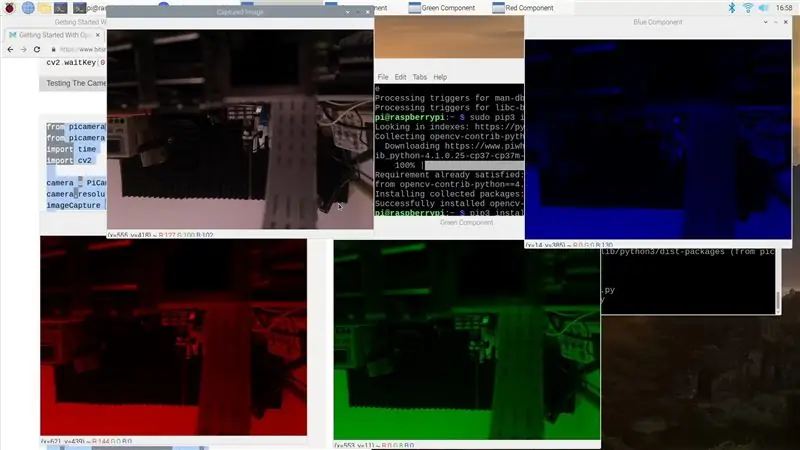The image size is (800, 450).
Task: Click inside the Green Component image
Action: pos(467,340)
